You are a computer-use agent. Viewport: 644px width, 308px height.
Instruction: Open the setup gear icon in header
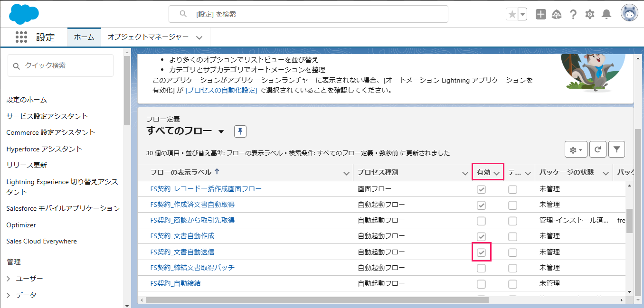tap(590, 14)
